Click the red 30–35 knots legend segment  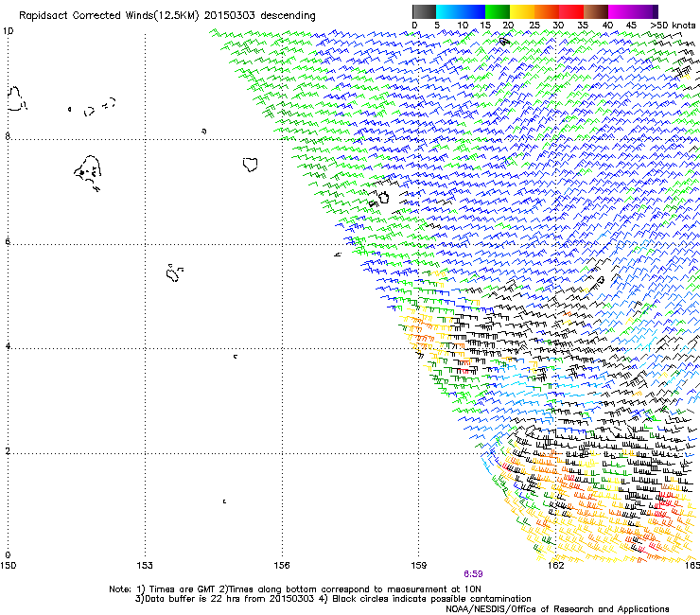pyautogui.click(x=571, y=11)
